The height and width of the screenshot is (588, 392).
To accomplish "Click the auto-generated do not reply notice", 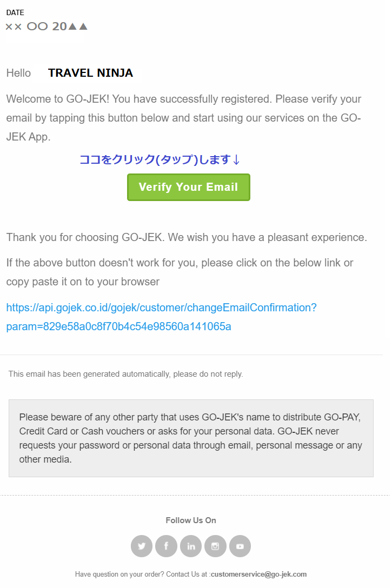I will pyautogui.click(x=125, y=374).
